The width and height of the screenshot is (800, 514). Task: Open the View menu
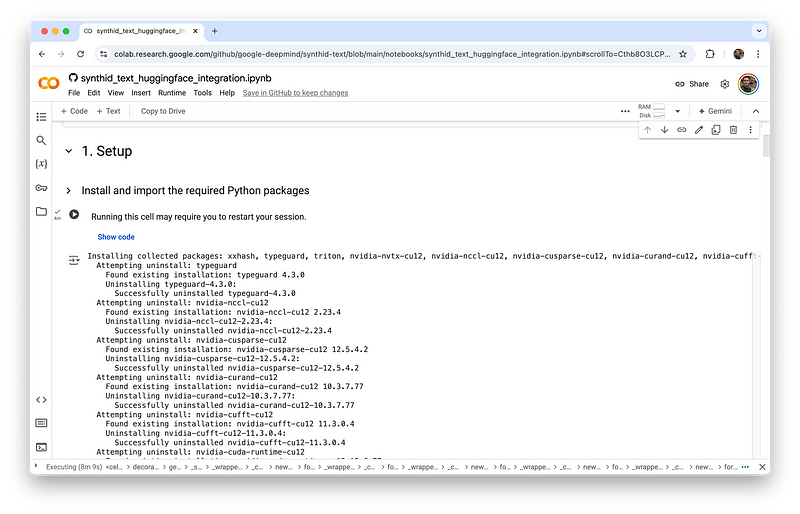tap(116, 93)
